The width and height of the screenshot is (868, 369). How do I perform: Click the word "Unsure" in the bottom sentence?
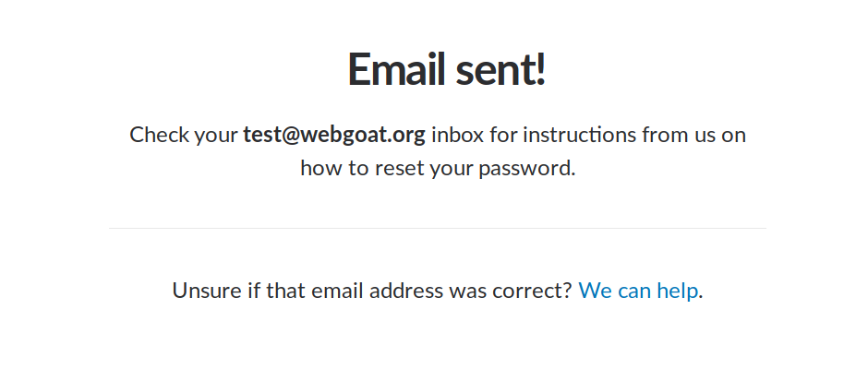tap(207, 290)
